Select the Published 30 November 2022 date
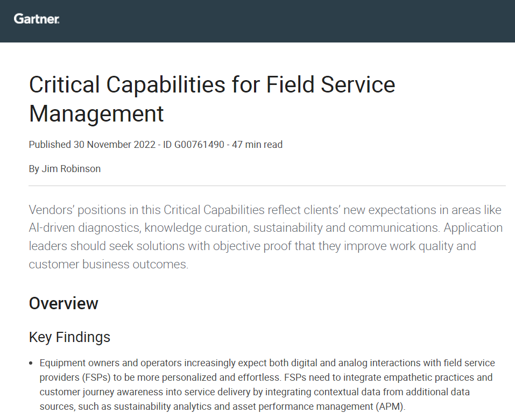Screen dimensions: 515x420 [x=92, y=144]
